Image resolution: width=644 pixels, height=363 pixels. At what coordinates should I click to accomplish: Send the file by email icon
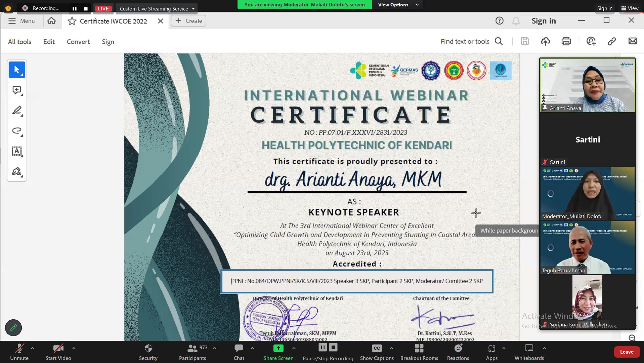pos(633,41)
